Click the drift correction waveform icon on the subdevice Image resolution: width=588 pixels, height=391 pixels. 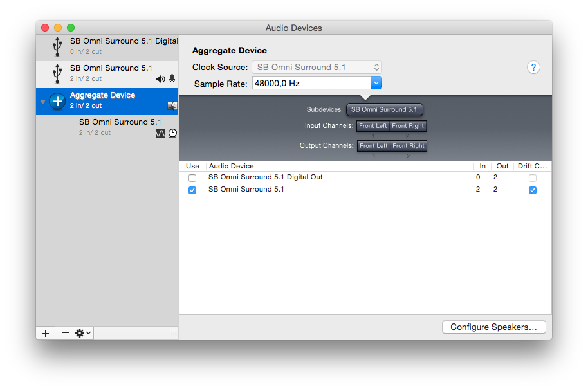(x=160, y=133)
